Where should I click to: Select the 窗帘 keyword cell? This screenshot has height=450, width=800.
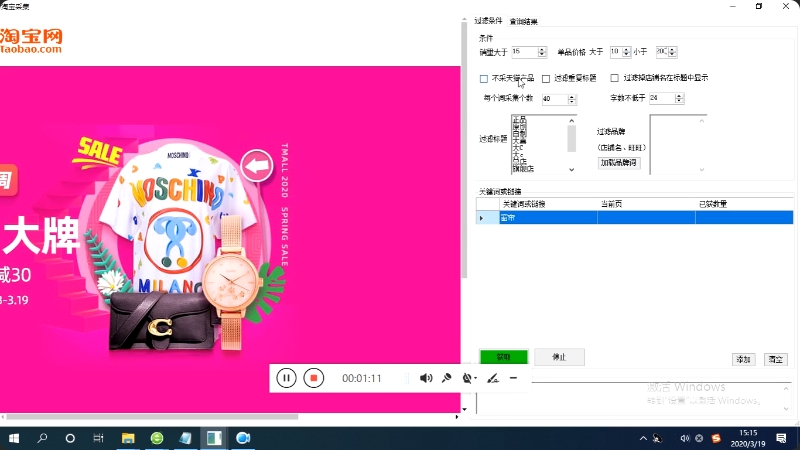click(548, 218)
